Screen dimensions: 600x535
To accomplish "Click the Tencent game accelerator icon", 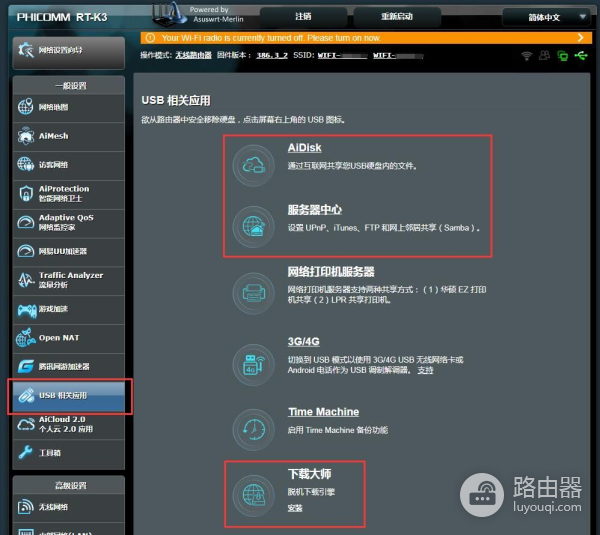I will [x=26, y=367].
